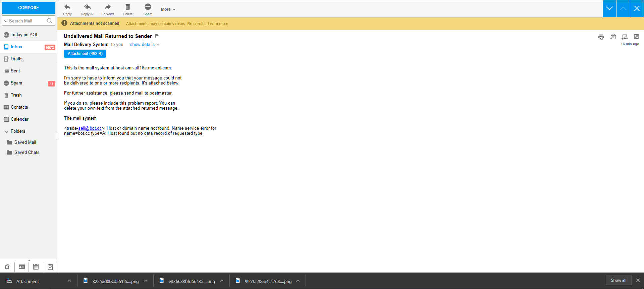Click the to-do clipboard icon in bottom bar
Image resolution: width=644 pixels, height=289 pixels.
point(50,267)
